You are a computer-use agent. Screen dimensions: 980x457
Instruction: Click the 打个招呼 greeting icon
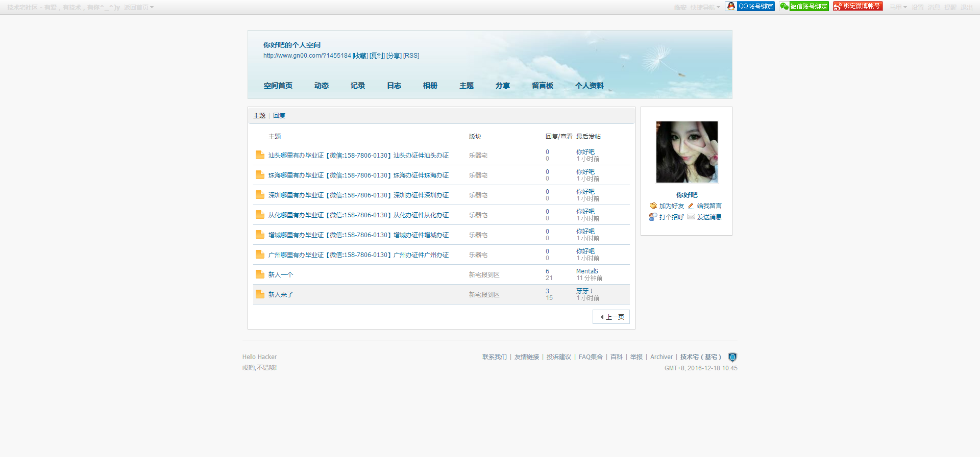[653, 217]
